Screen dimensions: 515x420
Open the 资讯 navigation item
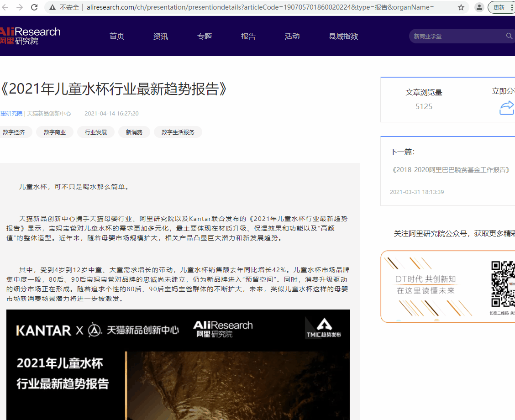(x=161, y=36)
